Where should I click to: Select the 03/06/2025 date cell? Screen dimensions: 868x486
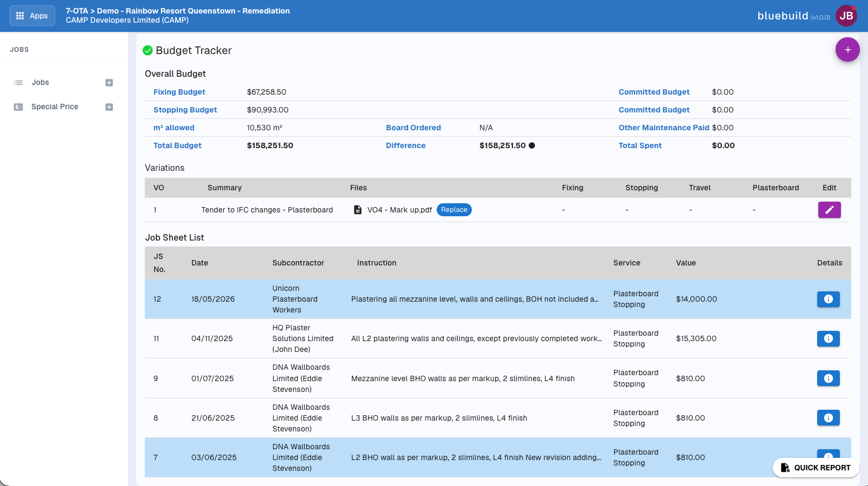pyautogui.click(x=214, y=457)
